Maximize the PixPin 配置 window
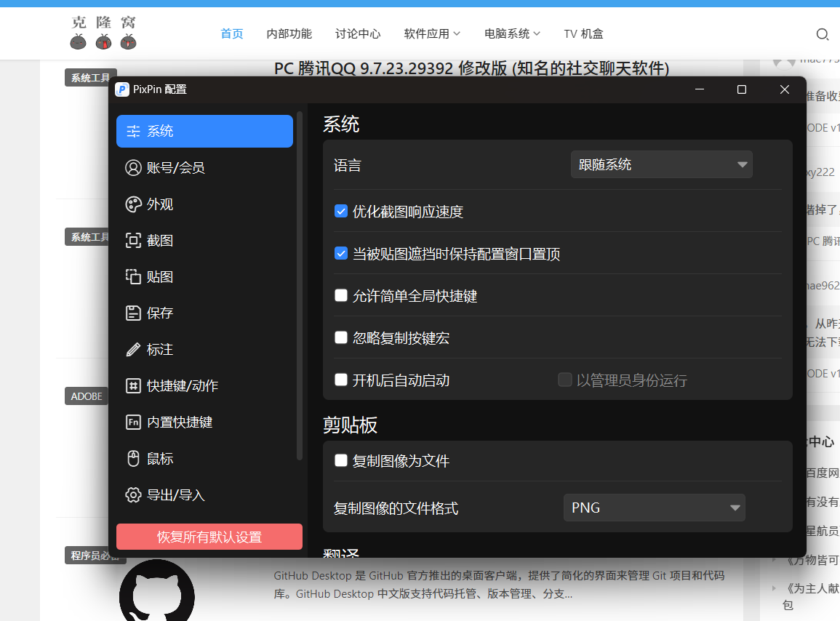The height and width of the screenshot is (621, 840). 741,89
